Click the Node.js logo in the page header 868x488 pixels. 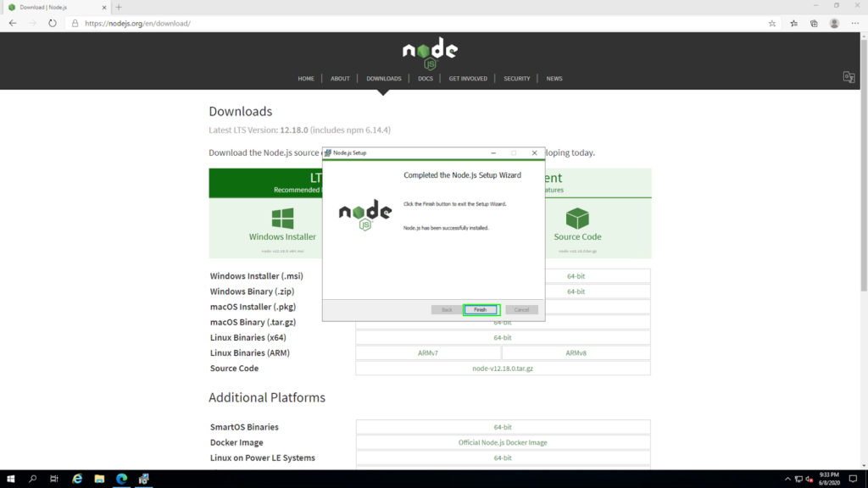pos(430,53)
